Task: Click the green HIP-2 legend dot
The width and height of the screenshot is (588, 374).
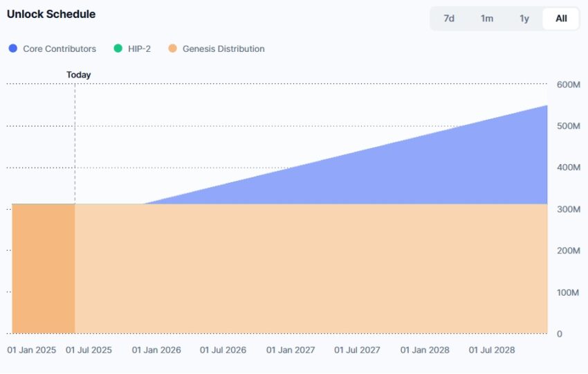Action: tap(118, 48)
